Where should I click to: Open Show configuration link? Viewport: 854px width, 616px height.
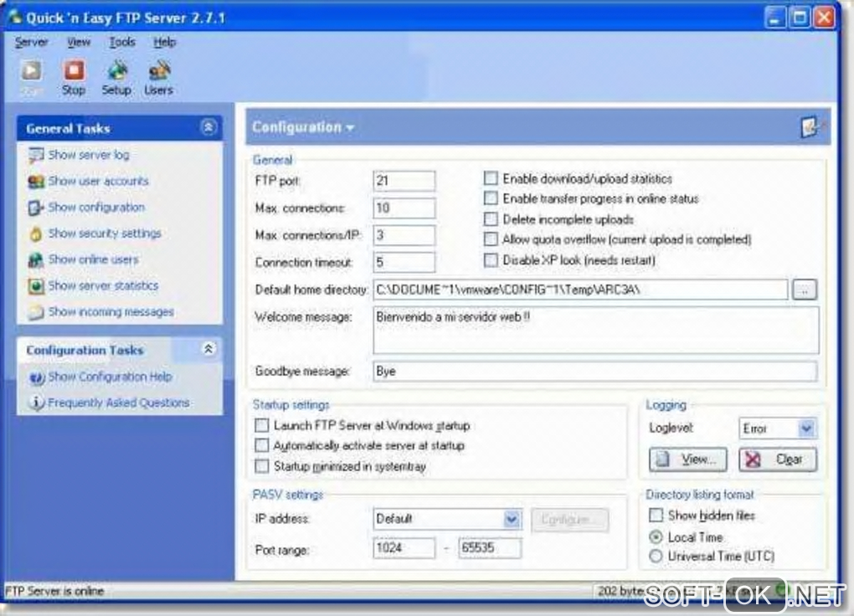pyautogui.click(x=96, y=208)
